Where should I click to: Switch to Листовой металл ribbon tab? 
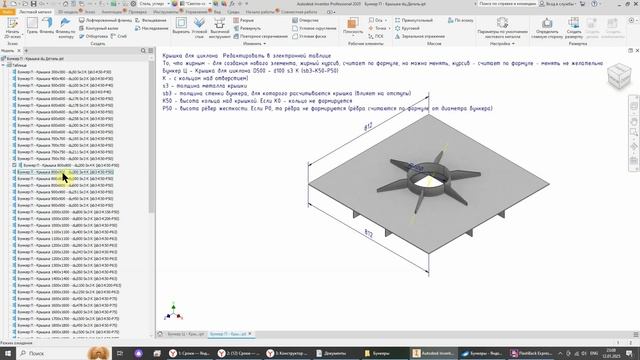click(36, 12)
